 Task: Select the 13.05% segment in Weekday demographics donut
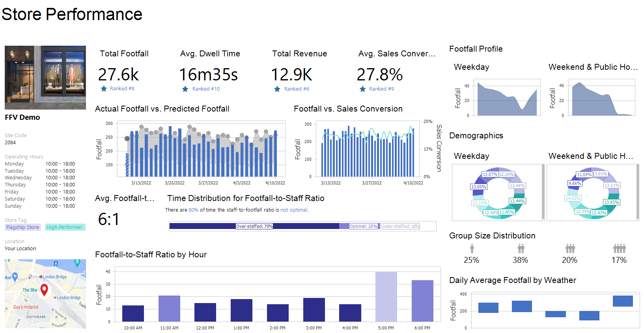coord(478,187)
